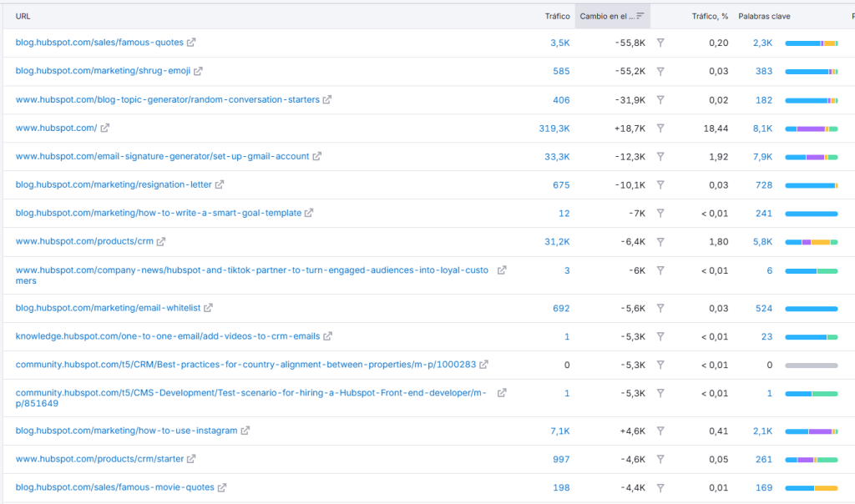Open the blog.hubspot.com/marketing/how-to-write-a-smart-goal-template link
The width and height of the screenshot is (855, 504).
click(158, 213)
